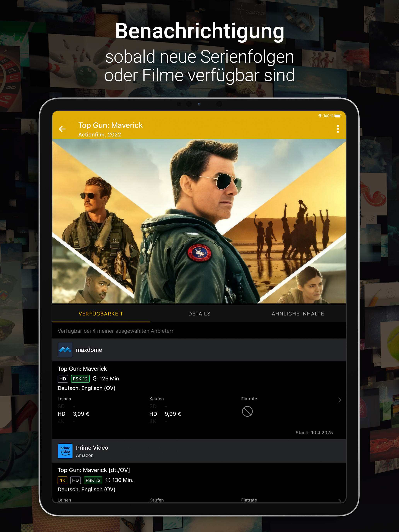Tap the battery status icon

coord(338,116)
